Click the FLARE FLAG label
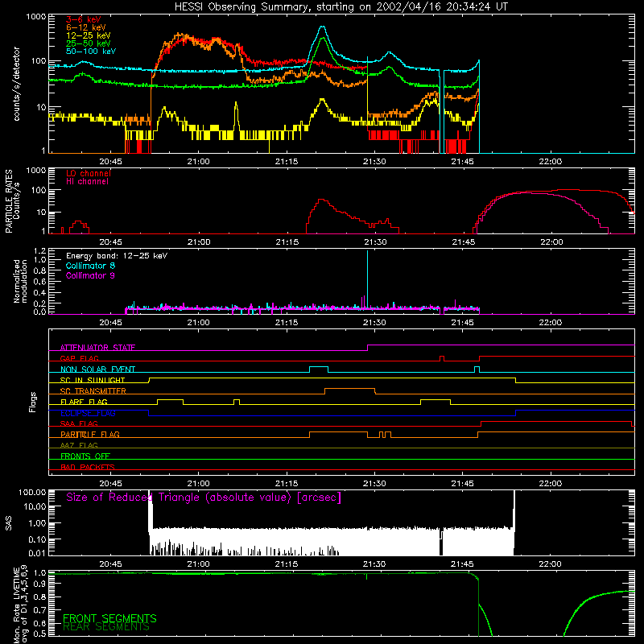Screen dimensions: 644x644 click(84, 402)
